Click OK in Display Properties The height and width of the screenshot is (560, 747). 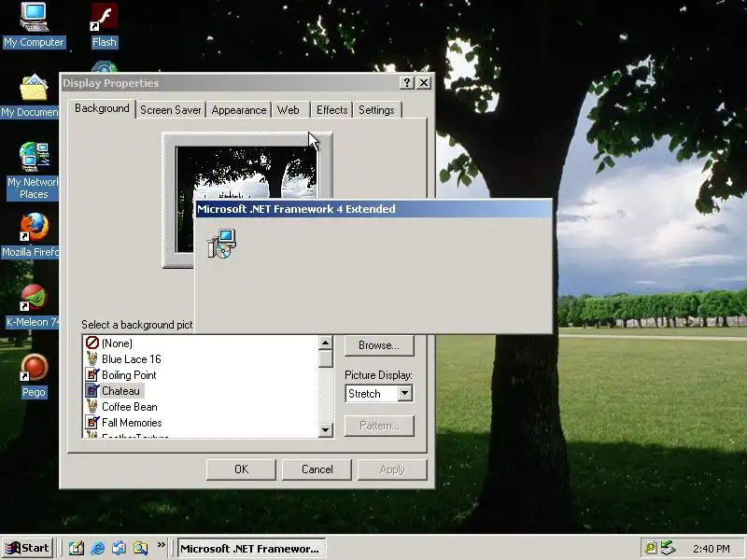(241, 469)
